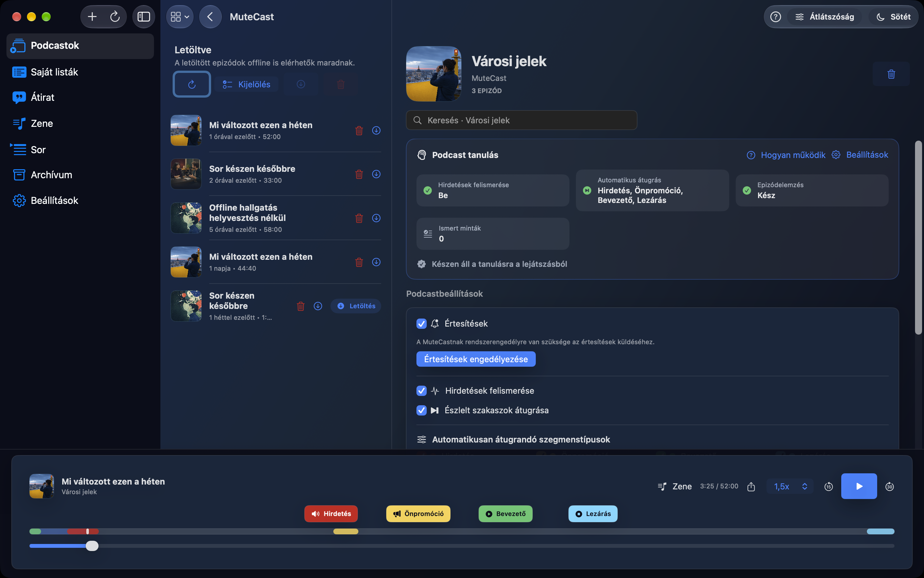
Task: Click the yellow segment on the timeline
Action: click(346, 531)
